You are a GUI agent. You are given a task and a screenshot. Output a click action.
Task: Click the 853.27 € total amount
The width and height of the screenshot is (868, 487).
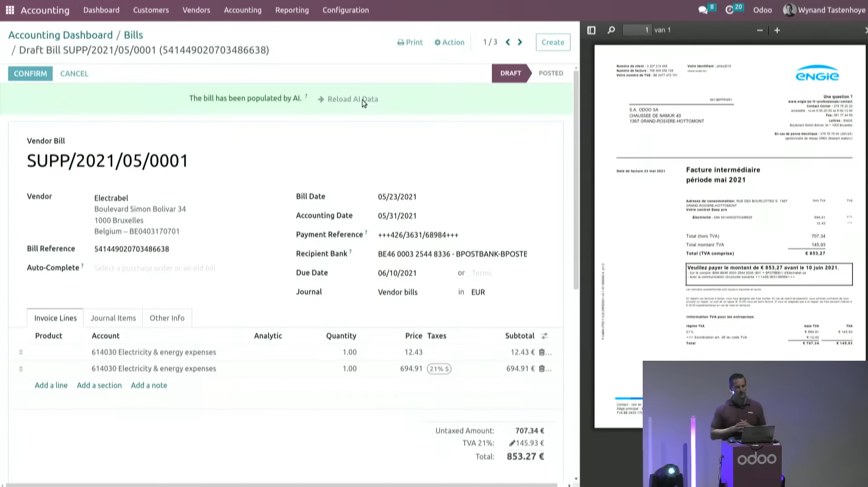coord(526,457)
